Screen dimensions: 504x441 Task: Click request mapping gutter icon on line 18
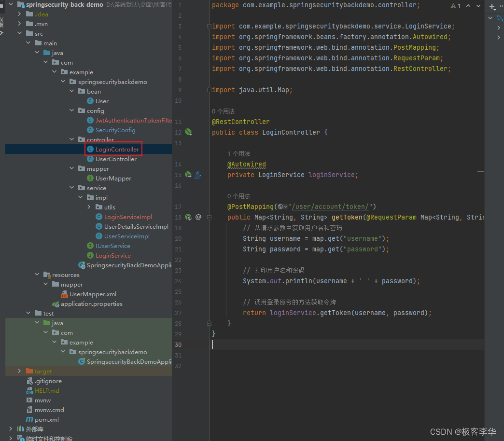click(188, 217)
